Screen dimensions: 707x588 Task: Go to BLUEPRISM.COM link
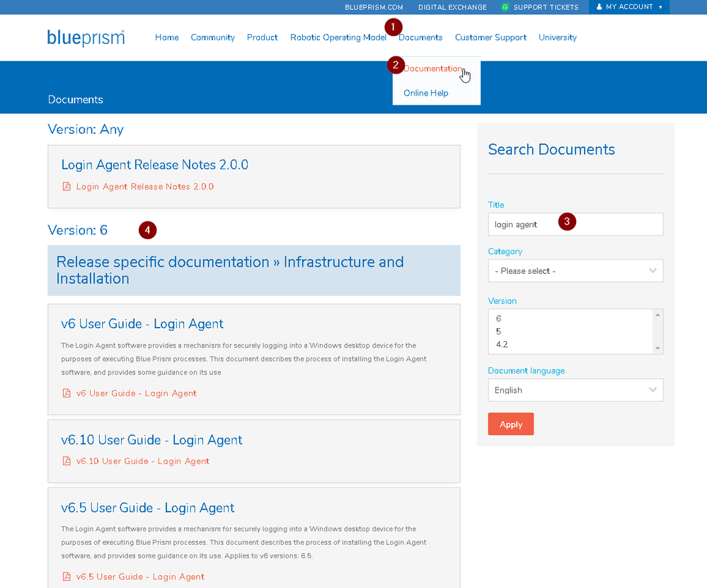pyautogui.click(x=374, y=7)
